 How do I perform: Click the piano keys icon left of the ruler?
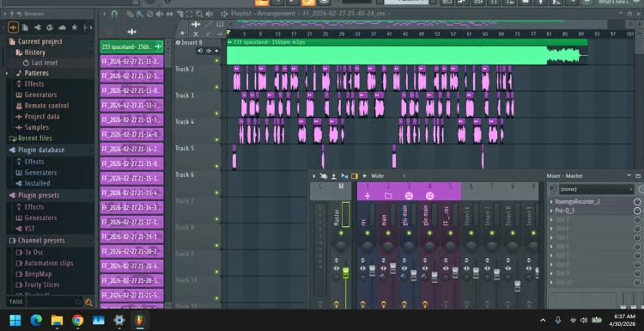(x=220, y=25)
